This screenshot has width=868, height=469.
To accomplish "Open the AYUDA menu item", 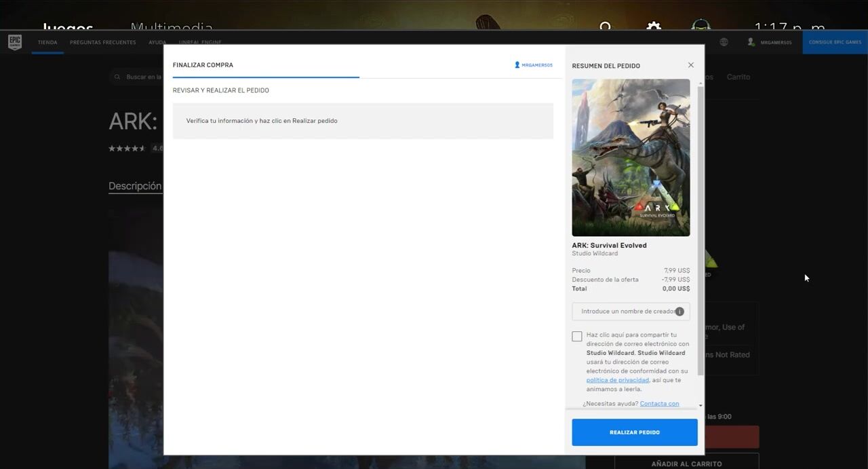I will [157, 42].
